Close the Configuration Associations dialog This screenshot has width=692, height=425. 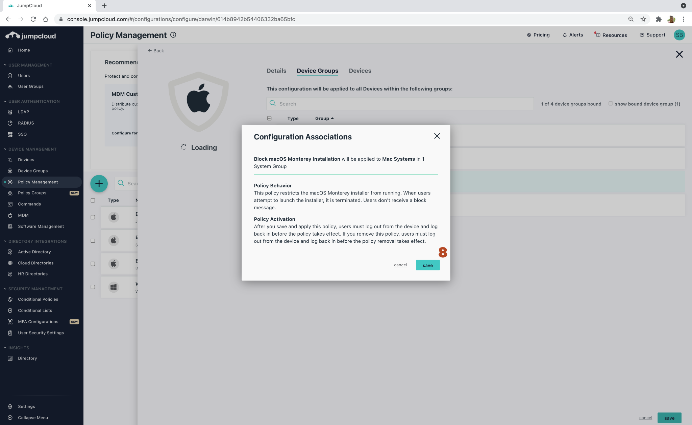[x=436, y=135]
